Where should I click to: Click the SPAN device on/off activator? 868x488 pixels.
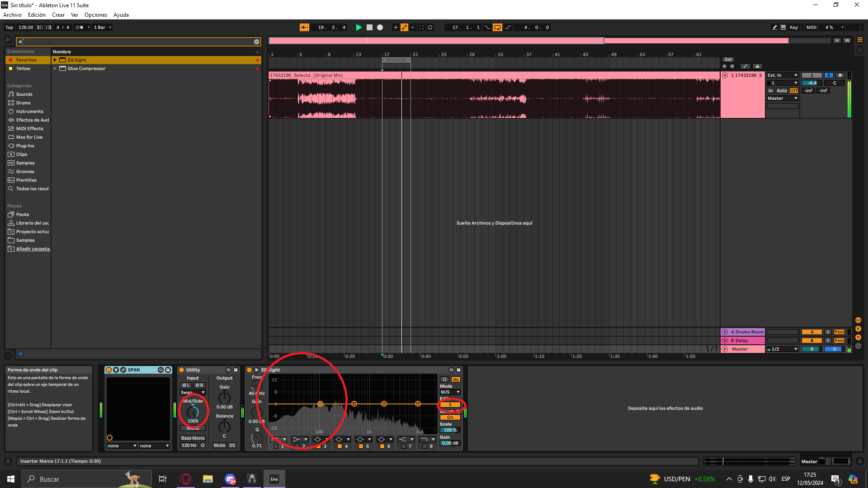point(108,370)
